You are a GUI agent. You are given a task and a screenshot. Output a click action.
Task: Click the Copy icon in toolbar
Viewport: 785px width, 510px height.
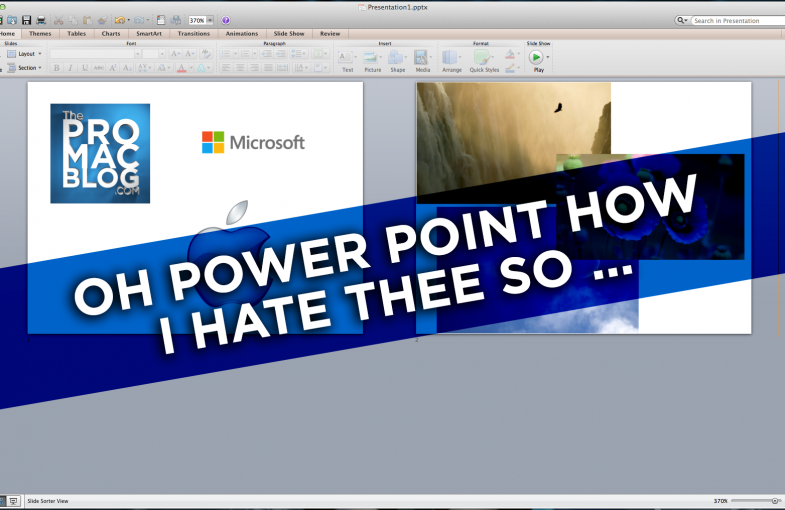(x=73, y=21)
